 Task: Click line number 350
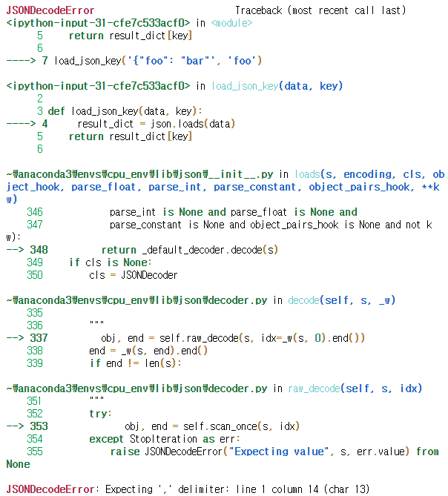[x=34, y=275]
